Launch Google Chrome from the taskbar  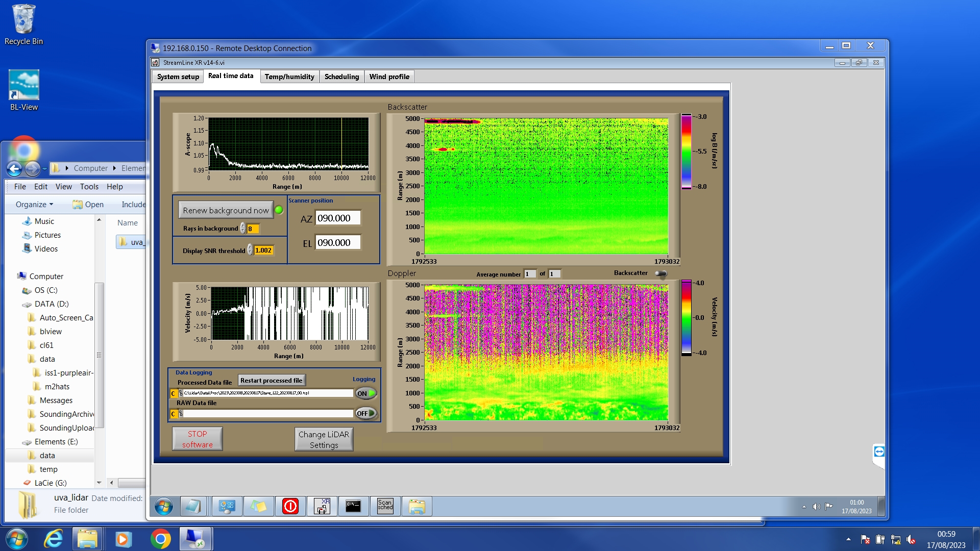point(160,539)
